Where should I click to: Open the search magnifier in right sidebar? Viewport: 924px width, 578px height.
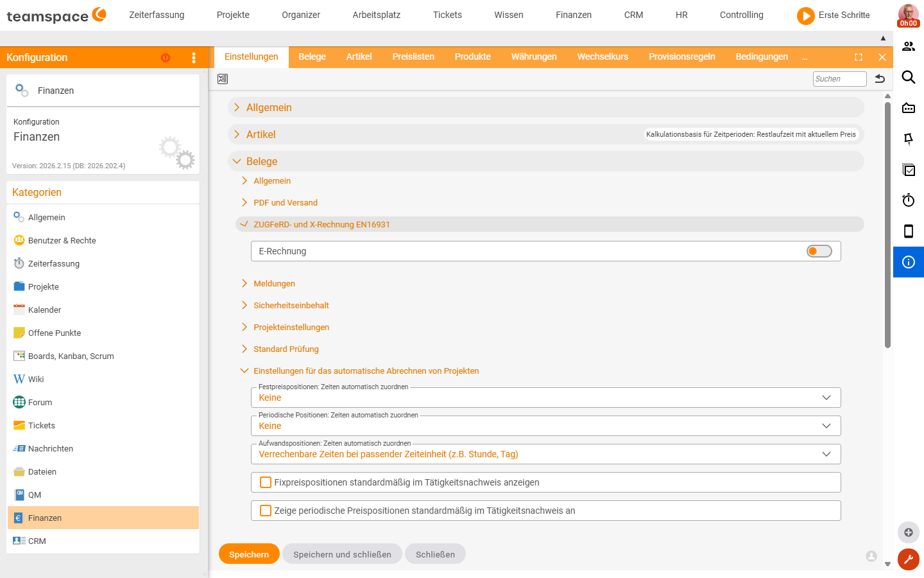coord(908,77)
